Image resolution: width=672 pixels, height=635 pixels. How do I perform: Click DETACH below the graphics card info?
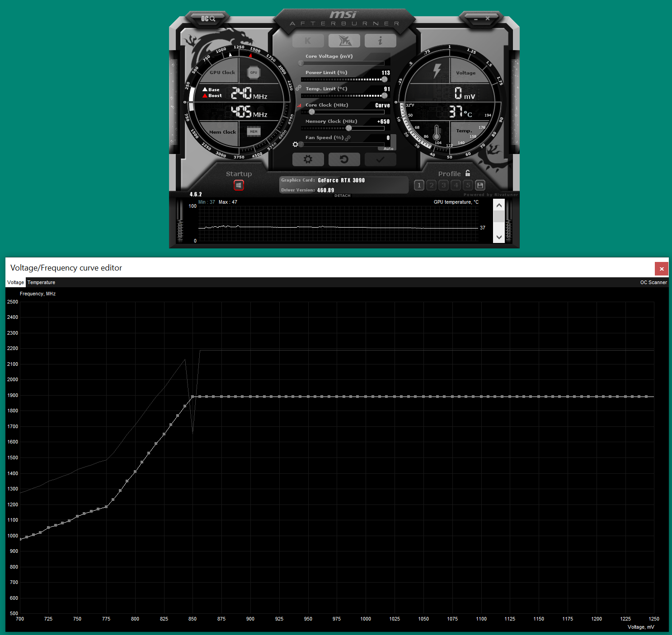coord(343,196)
